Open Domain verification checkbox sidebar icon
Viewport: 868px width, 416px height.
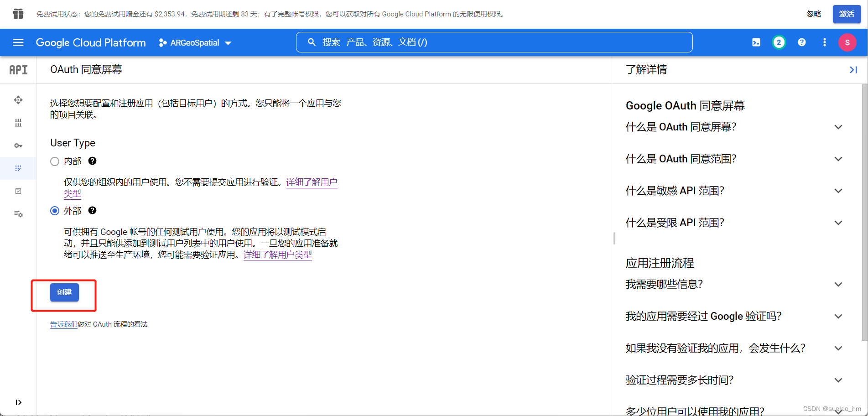coord(18,191)
